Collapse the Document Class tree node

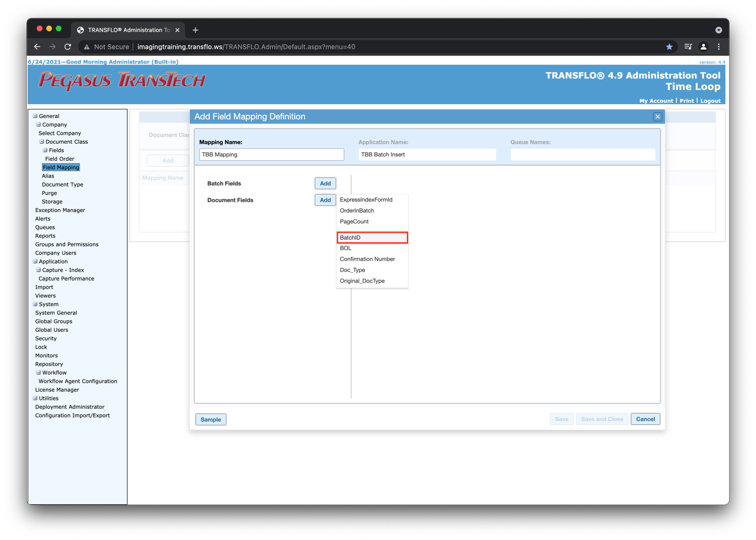tap(42, 142)
